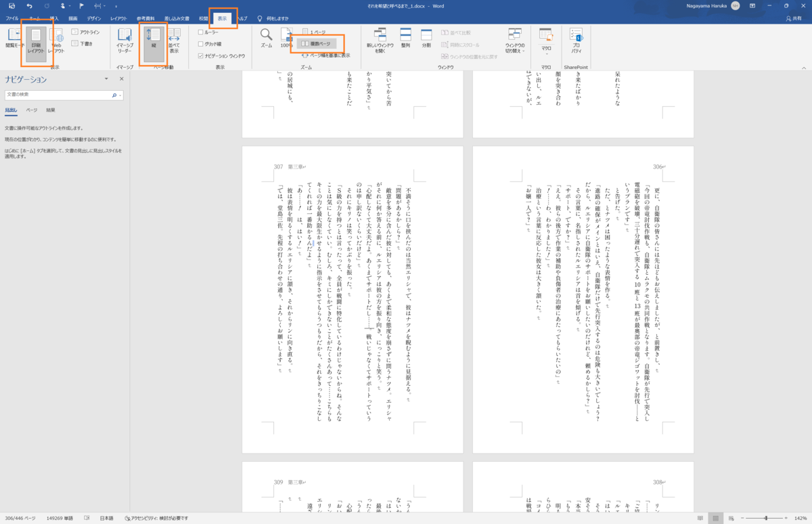Screen dimensions: 812x524
Task: Select the Pages (ページ) navigation tab
Action: [x=31, y=110]
